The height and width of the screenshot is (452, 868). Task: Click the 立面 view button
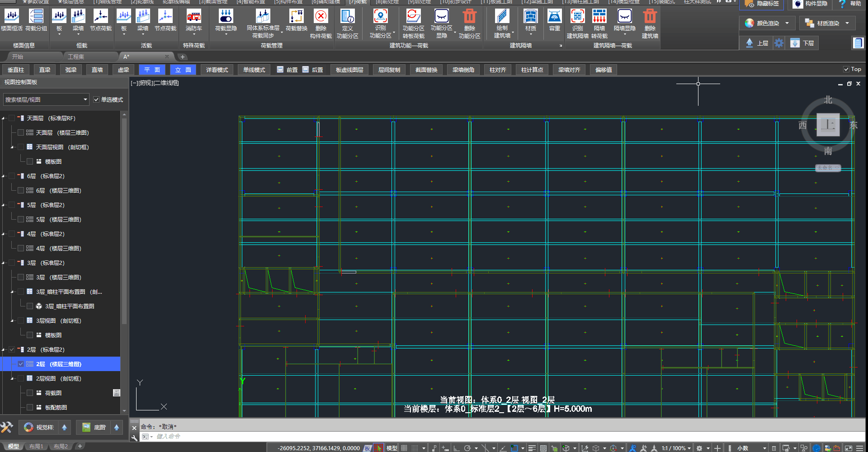183,70
